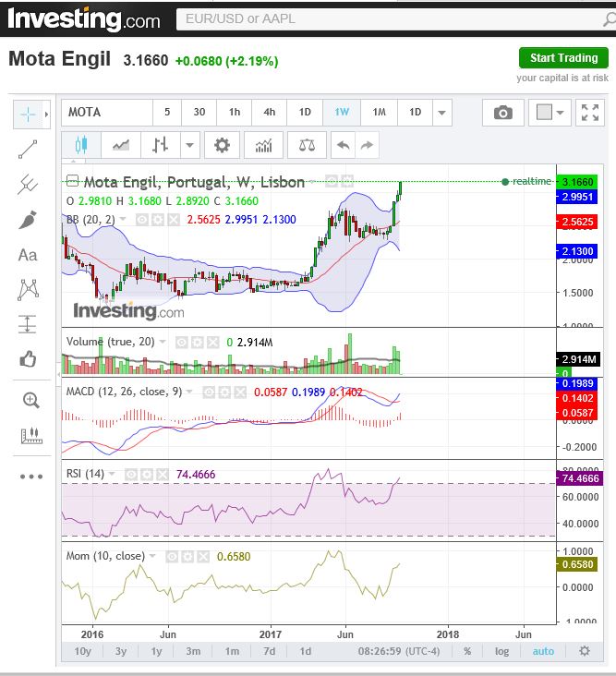The height and width of the screenshot is (676, 616).
Task: Click the Start Trading button
Action: [x=564, y=58]
